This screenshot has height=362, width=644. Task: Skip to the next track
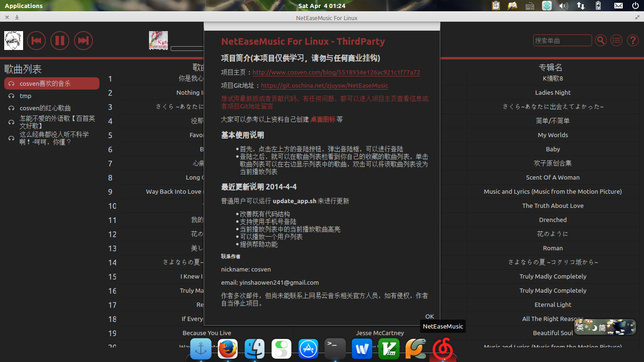tap(83, 41)
